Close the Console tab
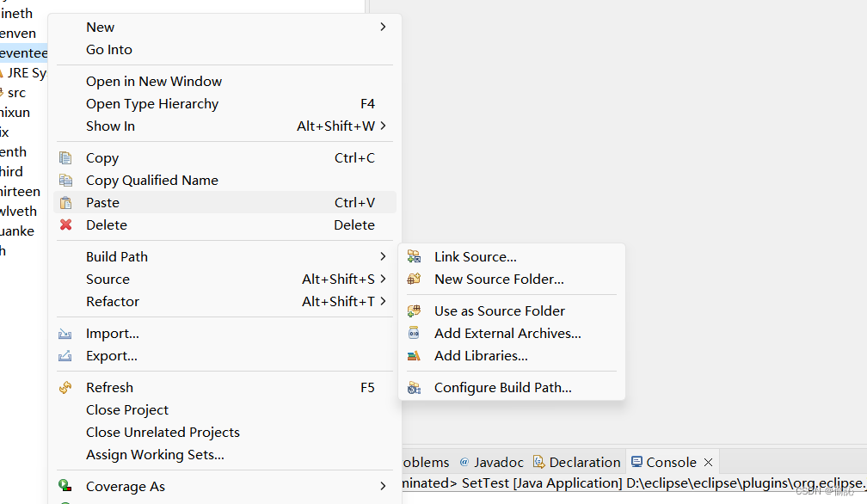867x504 pixels. tap(708, 463)
